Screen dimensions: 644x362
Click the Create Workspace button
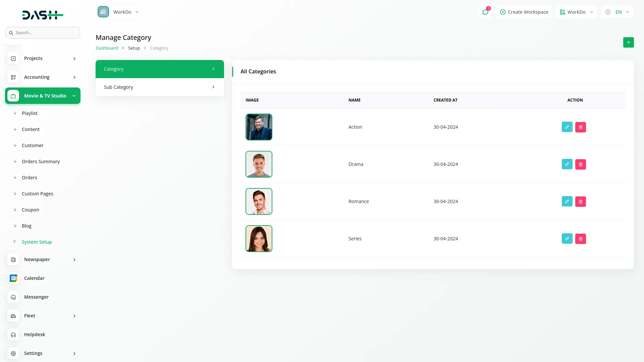[524, 12]
